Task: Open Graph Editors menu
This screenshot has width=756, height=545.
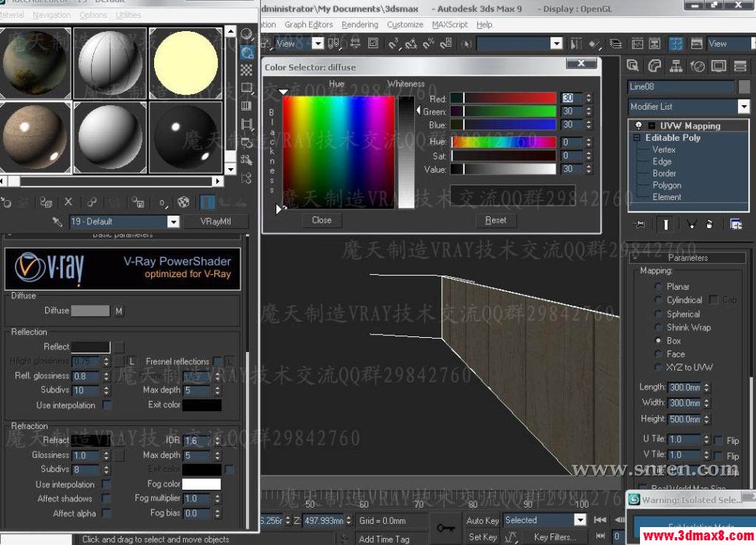Action: [308, 25]
